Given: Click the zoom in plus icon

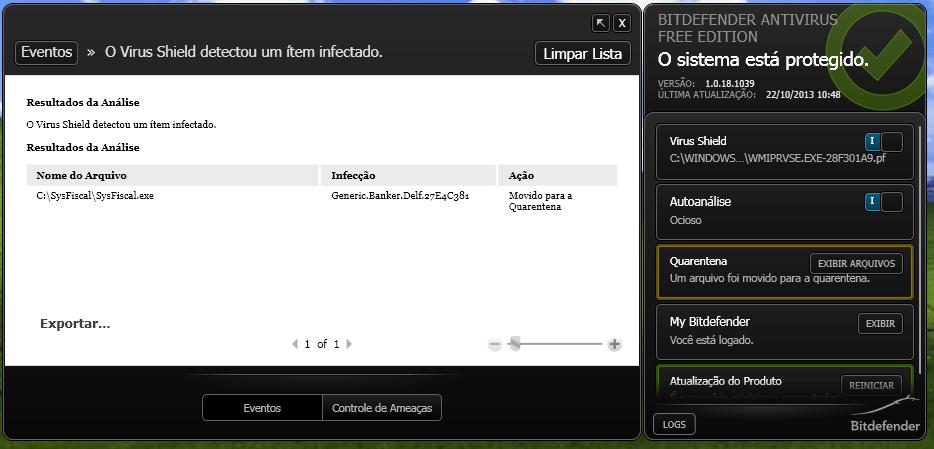Looking at the screenshot, I should click(615, 344).
